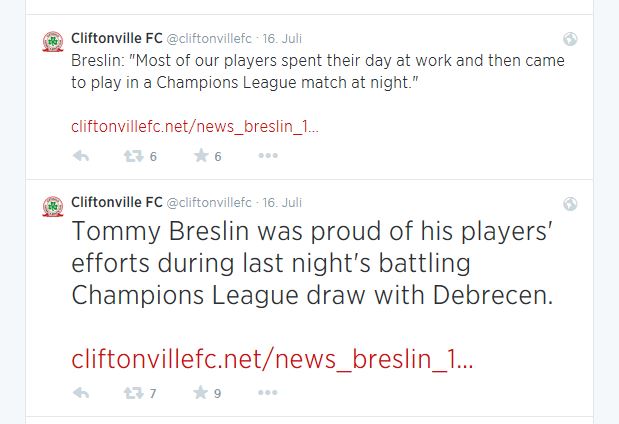Open the 16. Juli timestamp of the Debrecen tweet
The image size is (619, 424).
pyautogui.click(x=282, y=203)
